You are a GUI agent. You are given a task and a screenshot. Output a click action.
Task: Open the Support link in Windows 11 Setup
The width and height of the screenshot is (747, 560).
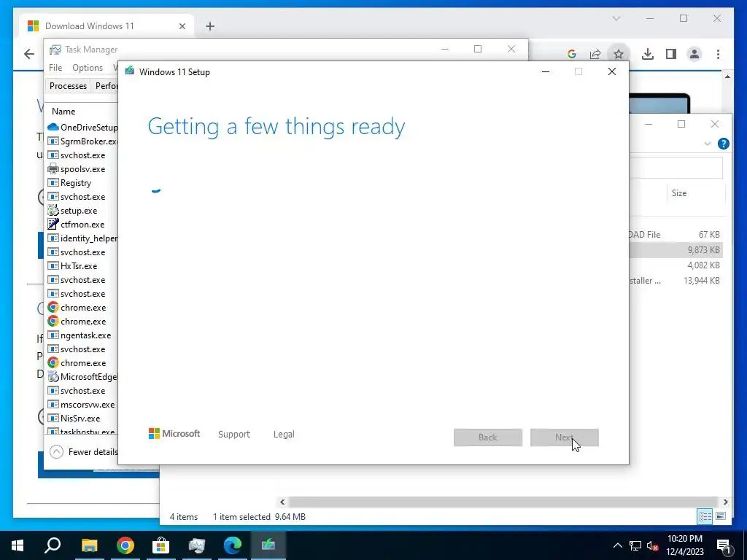coord(234,435)
